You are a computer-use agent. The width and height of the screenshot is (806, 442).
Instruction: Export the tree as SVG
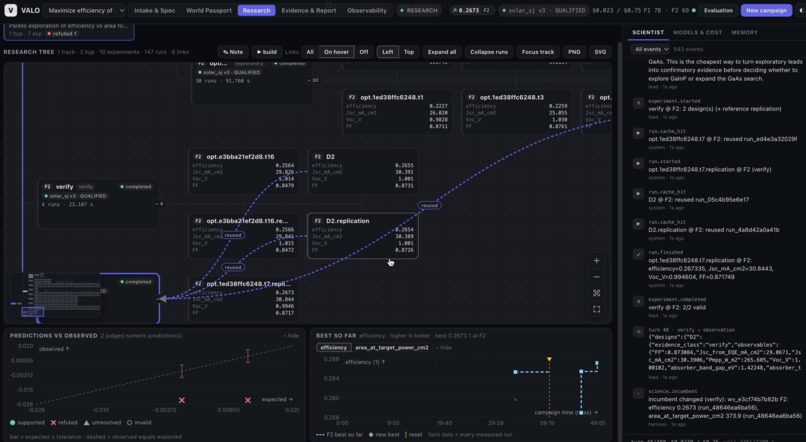pyautogui.click(x=600, y=52)
